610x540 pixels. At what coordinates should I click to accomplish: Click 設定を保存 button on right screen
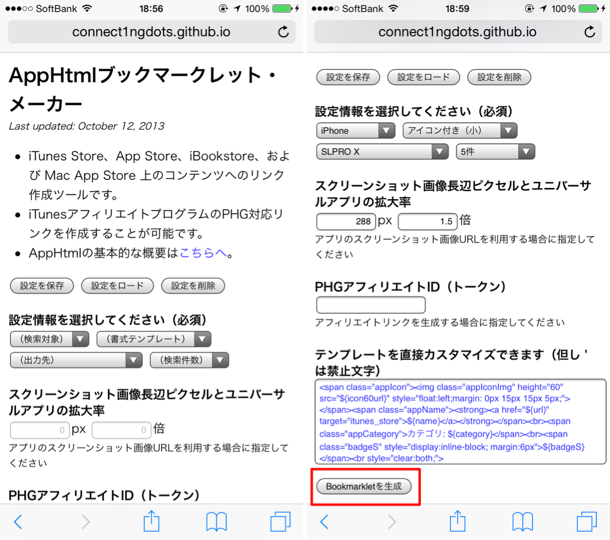(x=348, y=77)
